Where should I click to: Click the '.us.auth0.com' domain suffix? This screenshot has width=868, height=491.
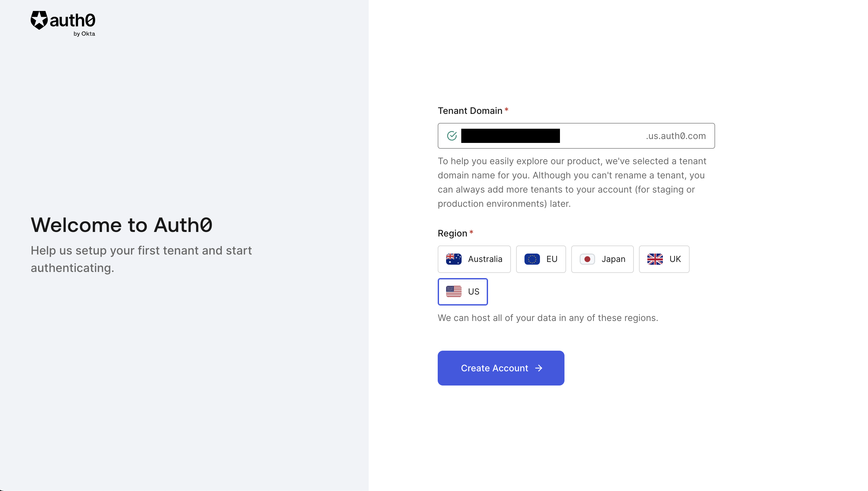pyautogui.click(x=675, y=135)
